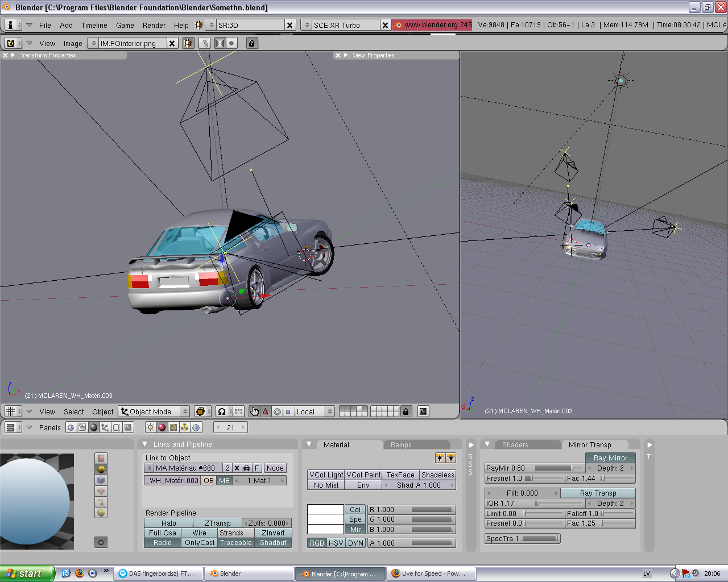This screenshot has width=728, height=582.
Task: Click the pack image icon in image header
Action: coord(188,43)
